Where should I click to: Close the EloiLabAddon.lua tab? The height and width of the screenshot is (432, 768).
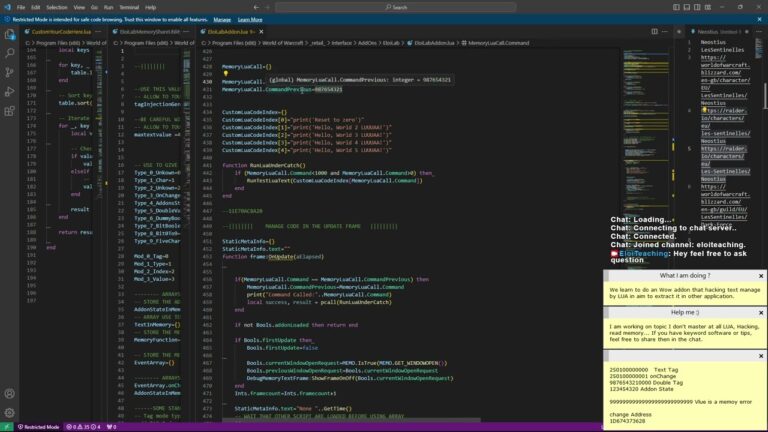261,32
